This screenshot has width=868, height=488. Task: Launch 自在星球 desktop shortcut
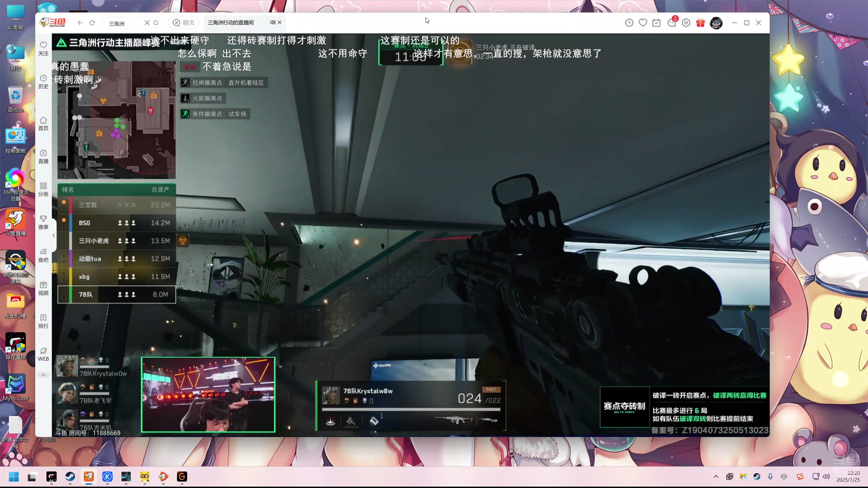(x=16, y=346)
